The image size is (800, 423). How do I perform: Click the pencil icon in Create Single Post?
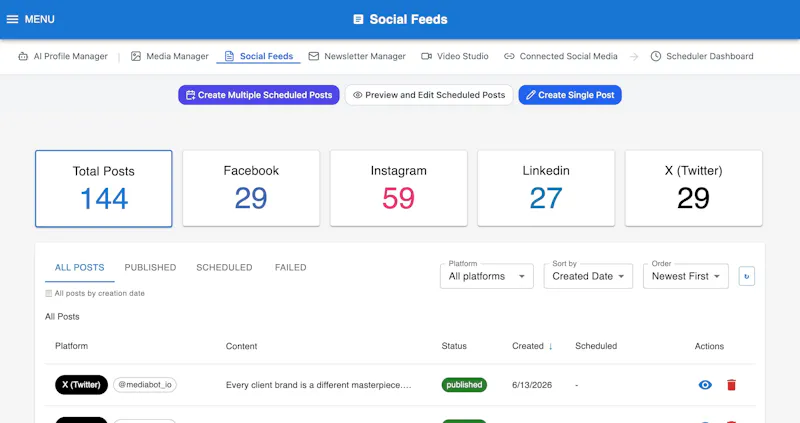pos(531,95)
